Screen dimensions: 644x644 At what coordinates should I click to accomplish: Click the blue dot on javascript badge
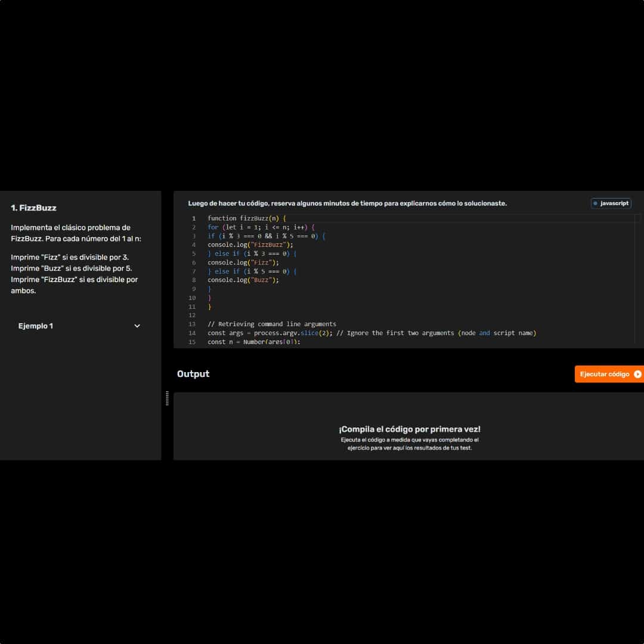595,203
